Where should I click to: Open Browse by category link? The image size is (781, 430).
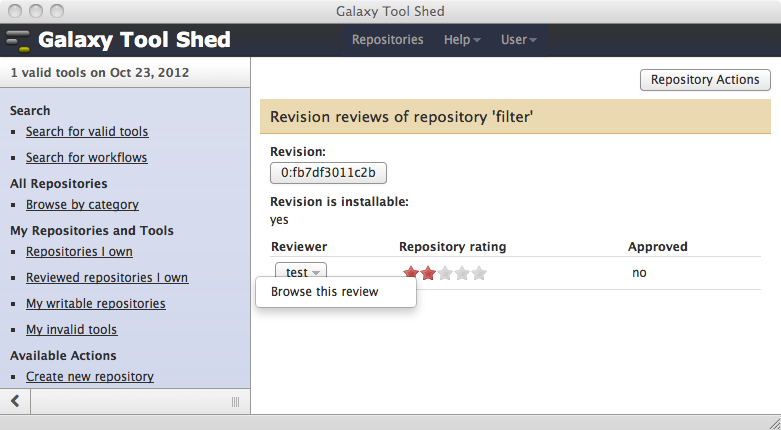coord(82,205)
